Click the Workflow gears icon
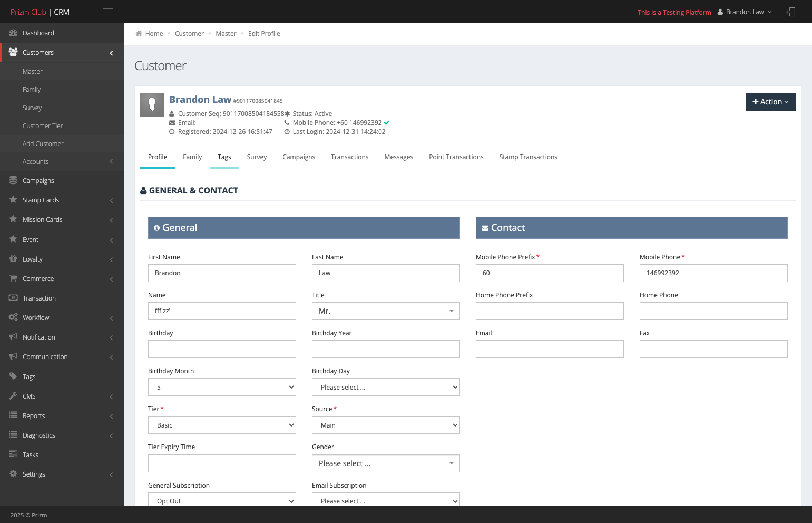This screenshot has height=523, width=812. coord(13,317)
